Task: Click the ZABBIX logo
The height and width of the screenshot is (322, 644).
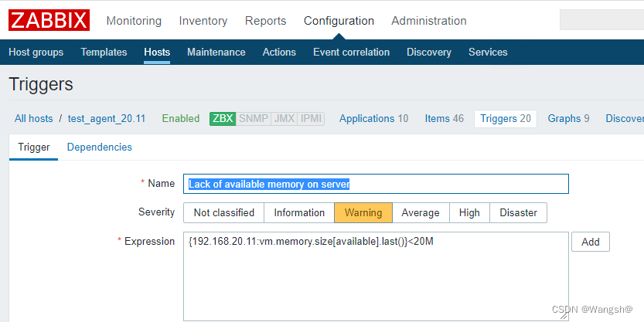Action: (x=49, y=20)
